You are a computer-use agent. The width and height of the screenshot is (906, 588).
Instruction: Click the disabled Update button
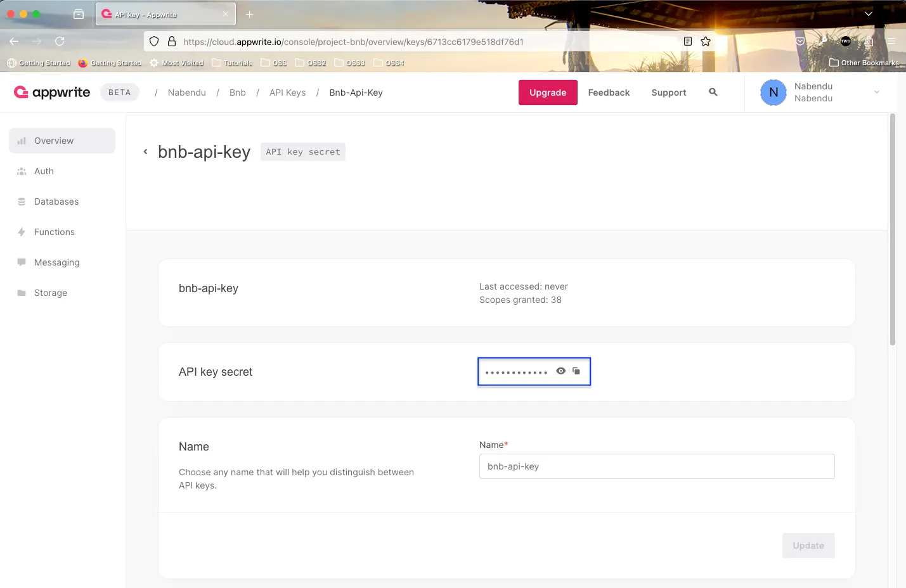coord(808,546)
